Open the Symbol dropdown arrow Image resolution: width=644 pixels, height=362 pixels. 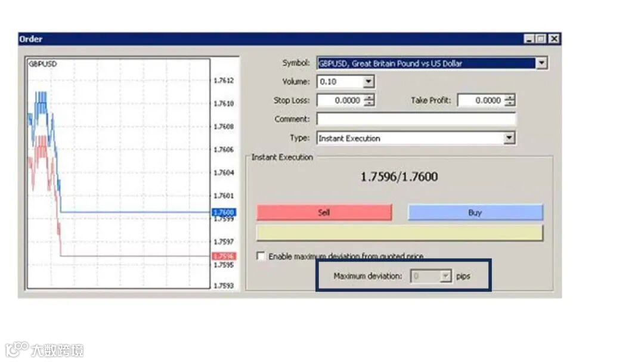click(x=541, y=63)
